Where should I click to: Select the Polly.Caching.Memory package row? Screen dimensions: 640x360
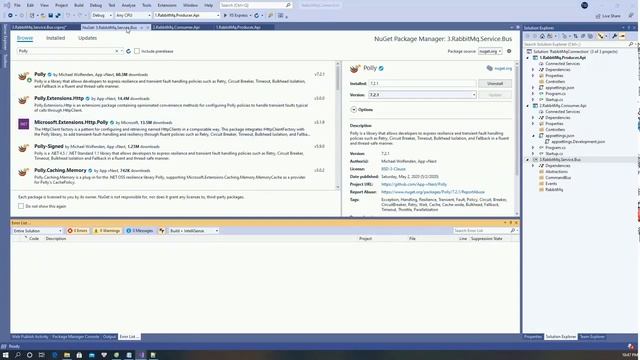[172, 176]
